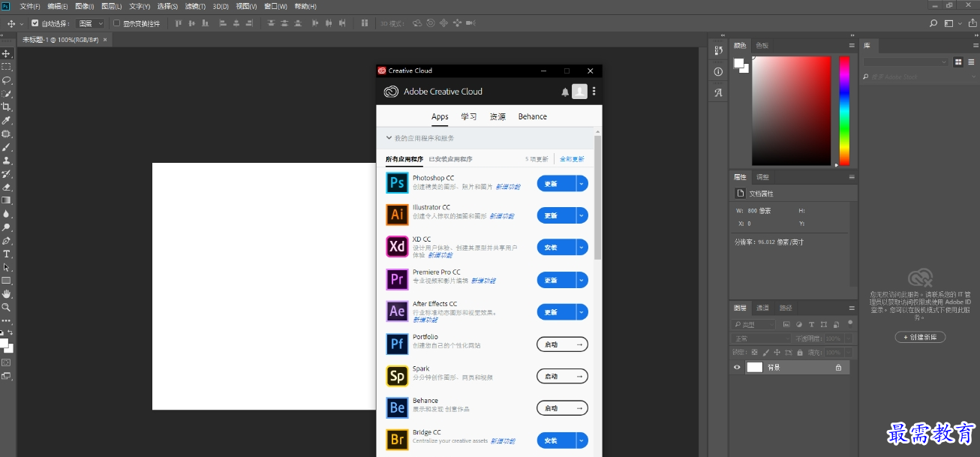
Task: Collapse the my apps and services section
Action: (x=389, y=138)
